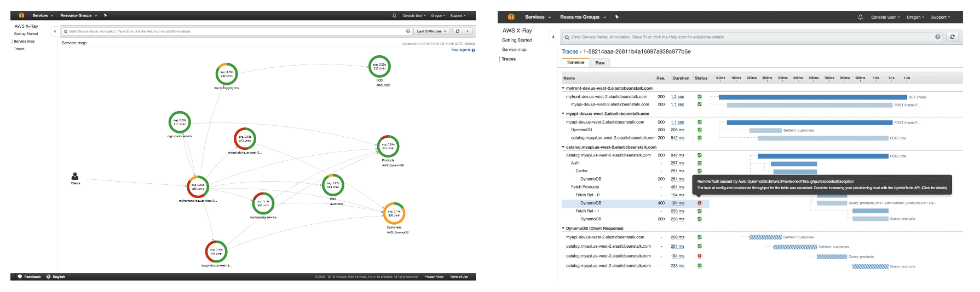Switch to the Raw tab
Screen dimensions: 980x292
[600, 63]
